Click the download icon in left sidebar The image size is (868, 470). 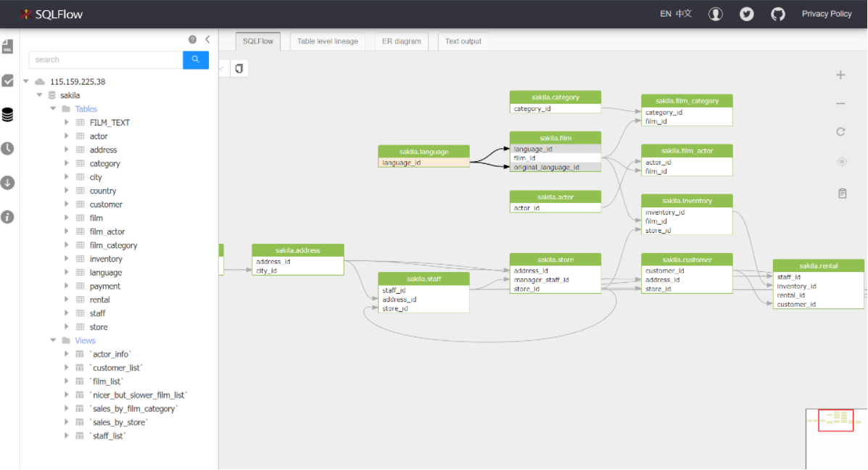coord(8,183)
